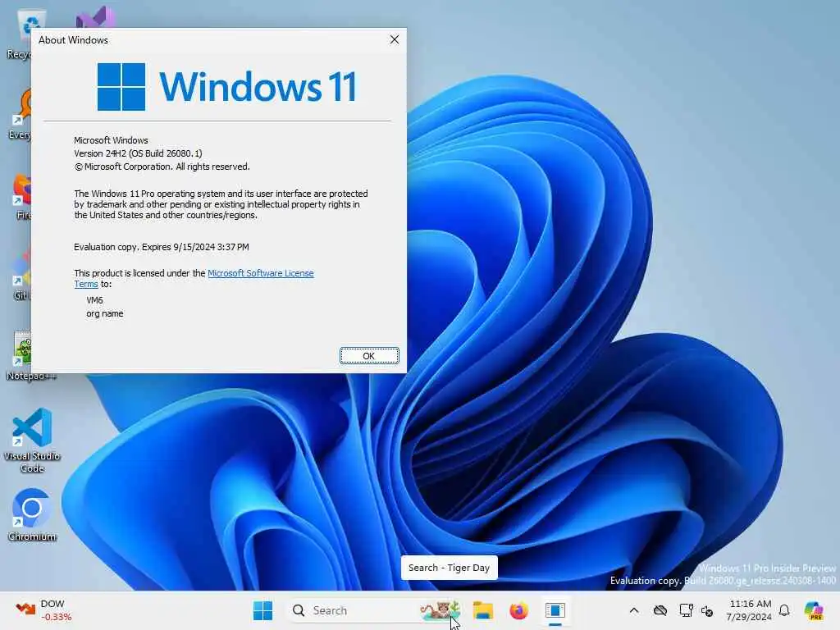Click the 'Microsoft Windows' heading line
Viewport: 840px width, 630px height.
(111, 140)
